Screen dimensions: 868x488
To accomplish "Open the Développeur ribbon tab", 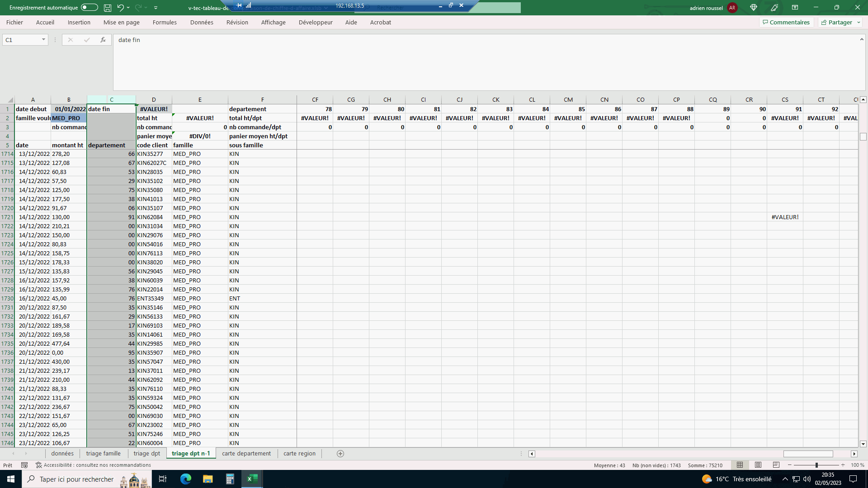I will click(x=315, y=22).
